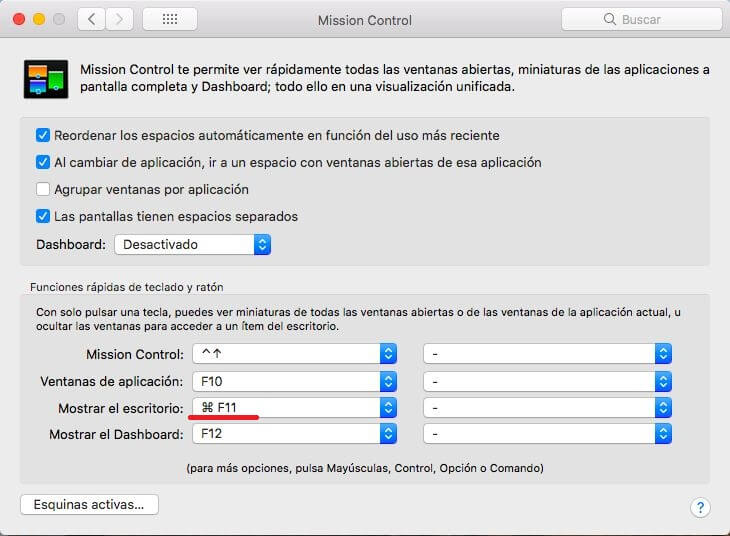The height and width of the screenshot is (536, 730).
Task: Toggle Las pantallas tienen espacios separados
Action: [x=43, y=217]
